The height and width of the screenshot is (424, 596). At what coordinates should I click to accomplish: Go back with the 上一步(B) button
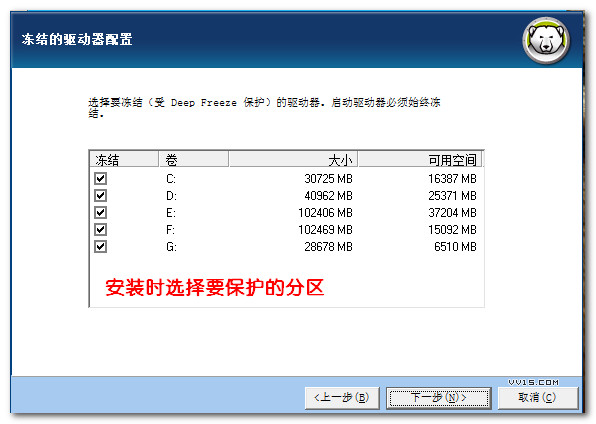tap(342, 398)
